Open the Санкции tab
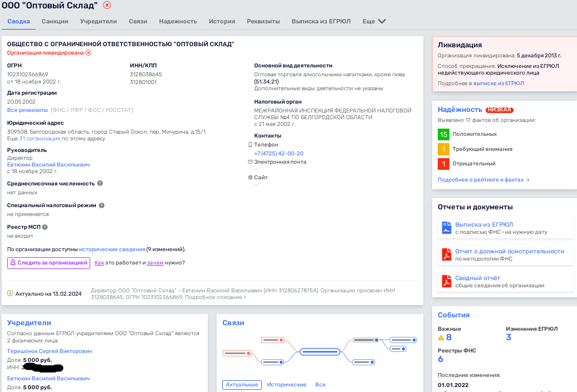The height and width of the screenshot is (392, 577). (x=55, y=21)
